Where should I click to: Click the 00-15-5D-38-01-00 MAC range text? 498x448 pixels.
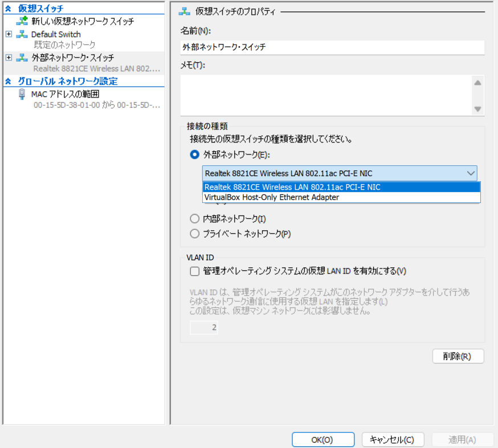pyautogui.click(x=97, y=105)
